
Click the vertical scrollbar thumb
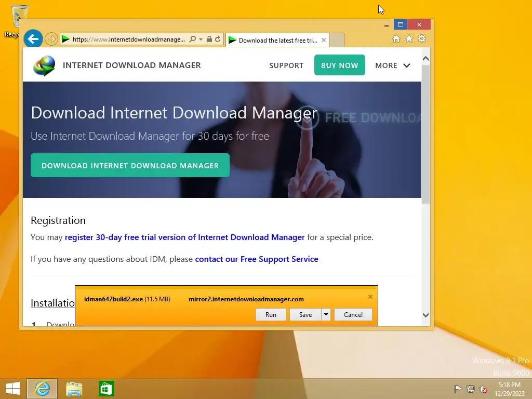click(426, 134)
